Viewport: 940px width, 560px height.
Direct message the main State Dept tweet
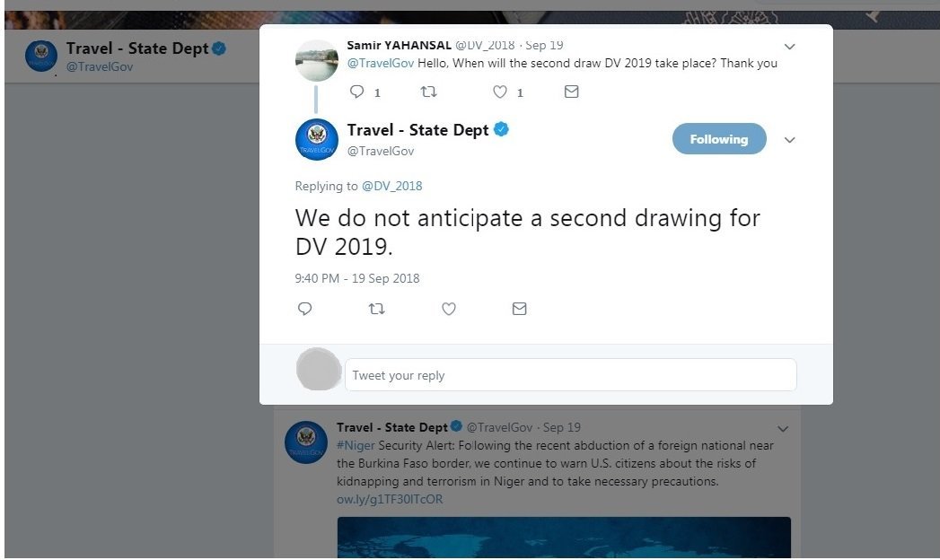pos(519,309)
